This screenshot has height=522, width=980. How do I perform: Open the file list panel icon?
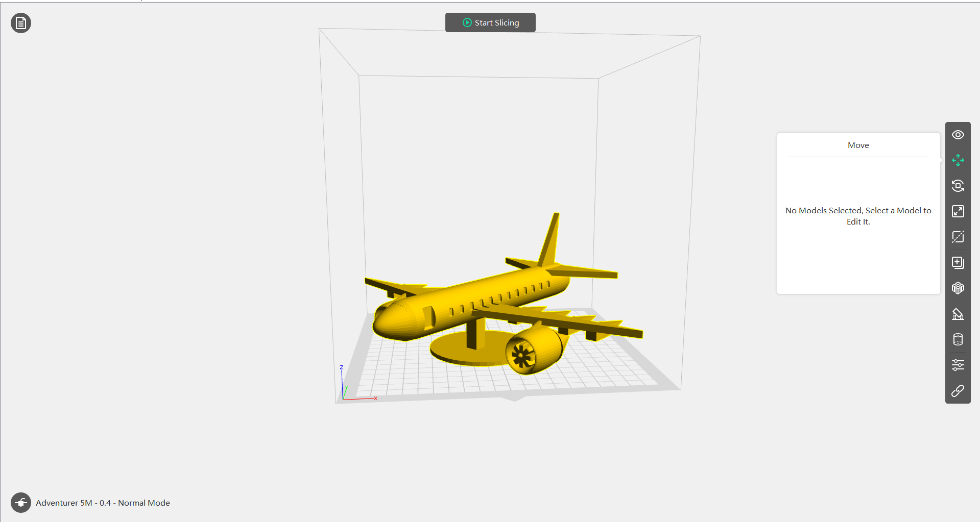[x=21, y=23]
